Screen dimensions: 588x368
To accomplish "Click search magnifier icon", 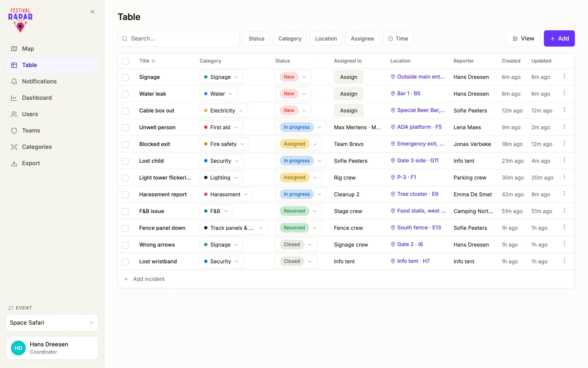I will click(125, 39).
